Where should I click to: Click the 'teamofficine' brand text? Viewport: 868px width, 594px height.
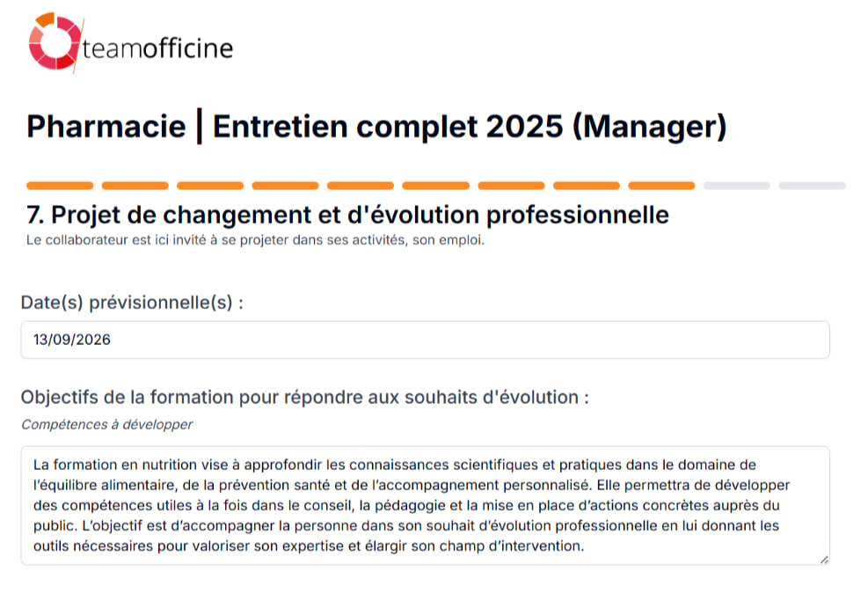pyautogui.click(x=158, y=48)
